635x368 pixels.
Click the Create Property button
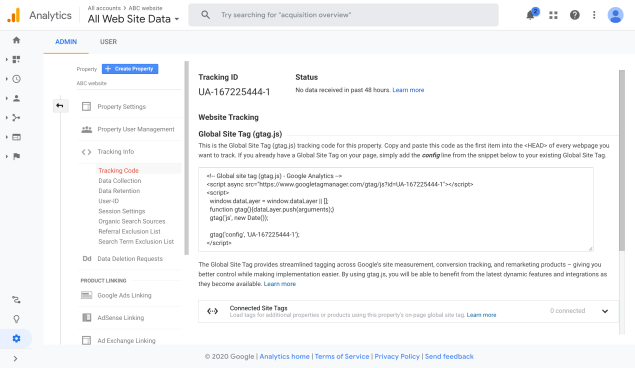(x=130, y=69)
